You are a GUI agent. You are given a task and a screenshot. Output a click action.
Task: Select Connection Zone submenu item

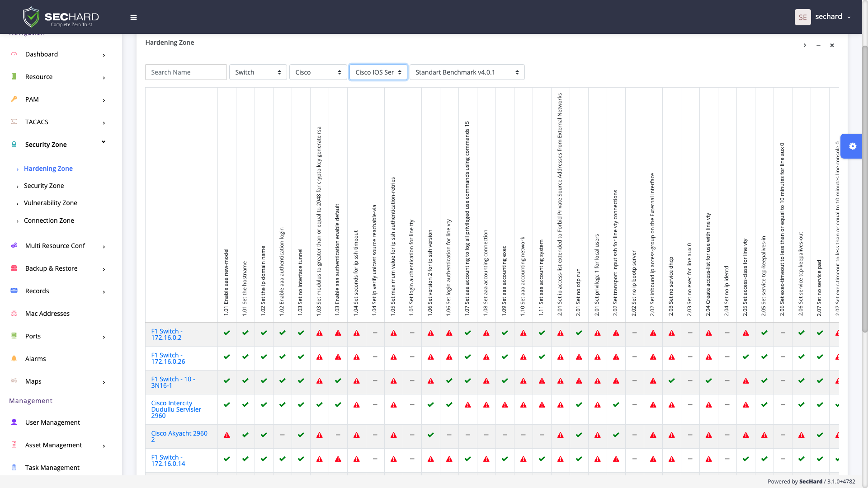point(49,221)
